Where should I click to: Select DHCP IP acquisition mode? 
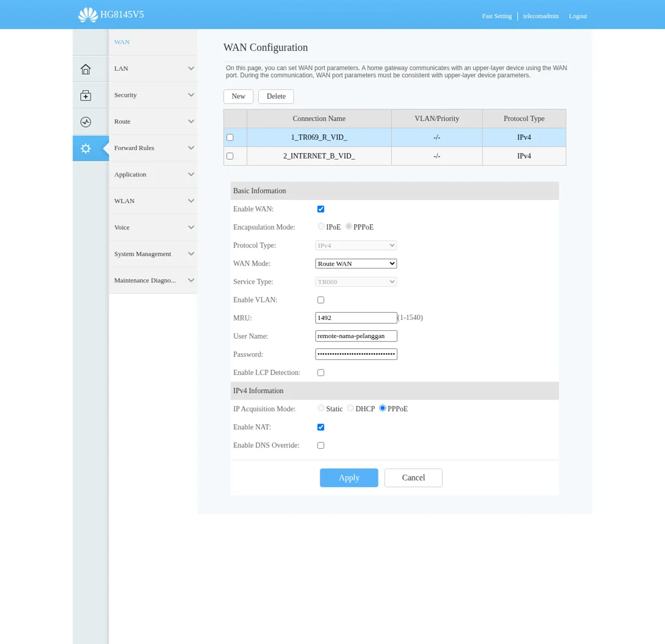pos(350,408)
